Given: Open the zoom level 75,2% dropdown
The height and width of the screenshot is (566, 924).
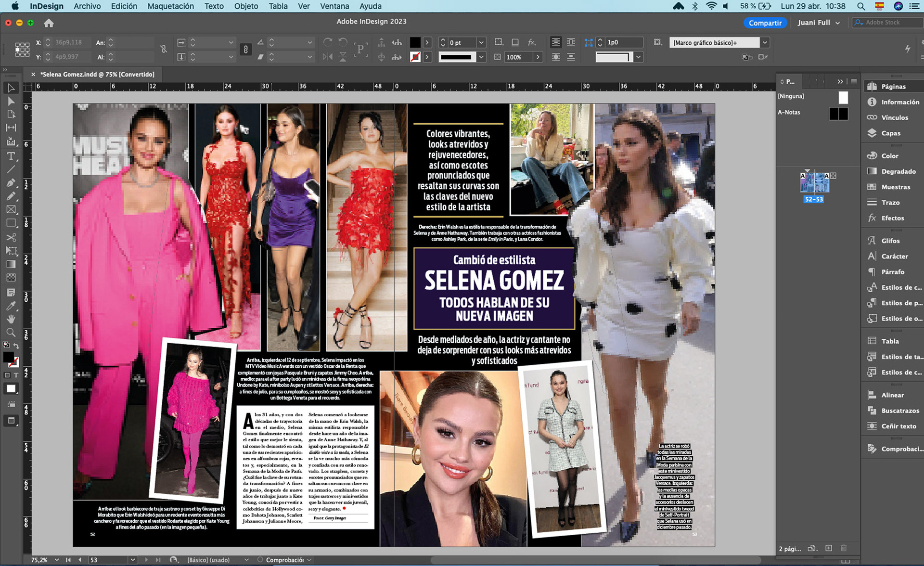Looking at the screenshot, I should click(57, 560).
